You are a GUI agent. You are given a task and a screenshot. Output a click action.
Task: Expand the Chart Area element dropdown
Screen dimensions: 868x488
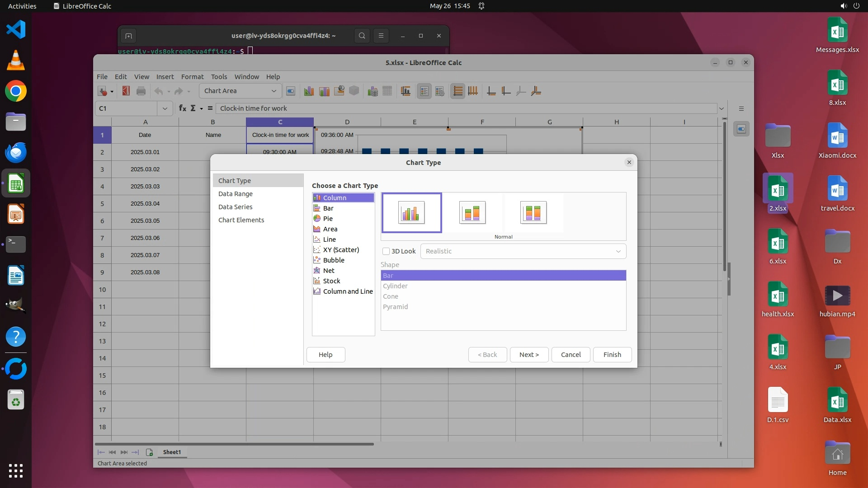click(x=274, y=91)
